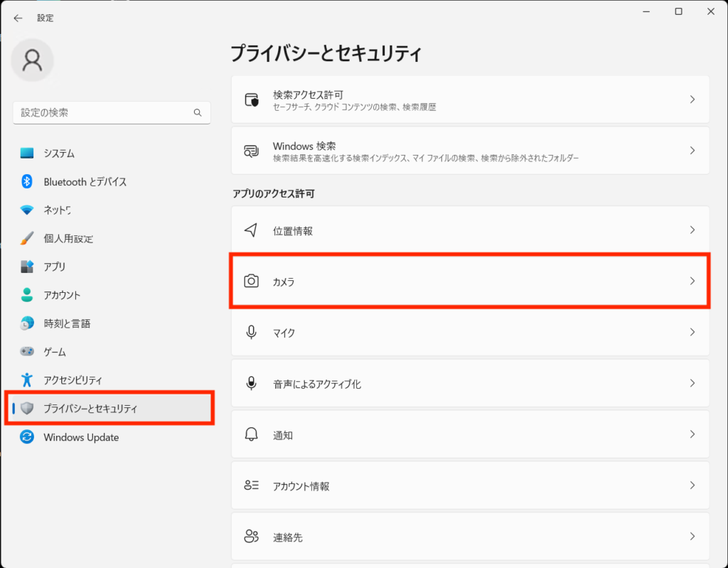
Task: Click the 設定の検索 search field
Action: coord(103,113)
